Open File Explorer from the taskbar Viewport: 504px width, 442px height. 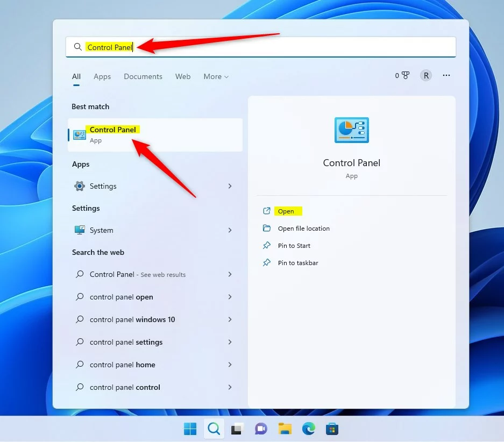285,429
